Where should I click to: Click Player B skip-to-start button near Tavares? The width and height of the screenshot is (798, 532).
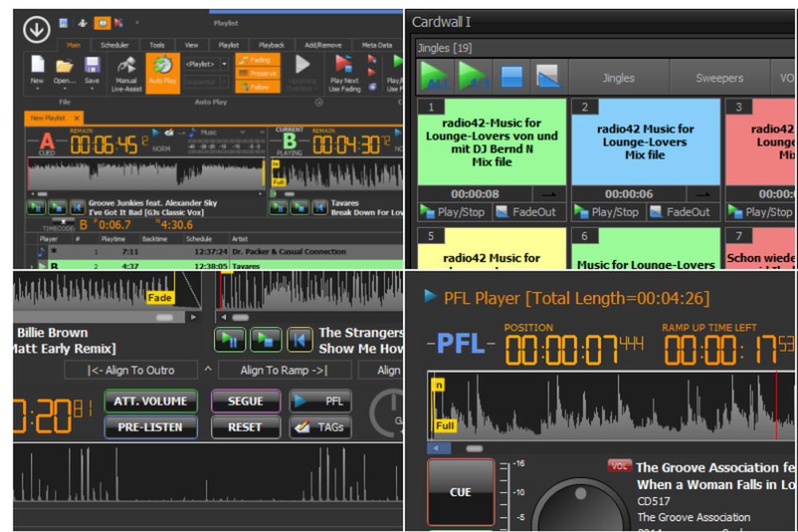(320, 207)
